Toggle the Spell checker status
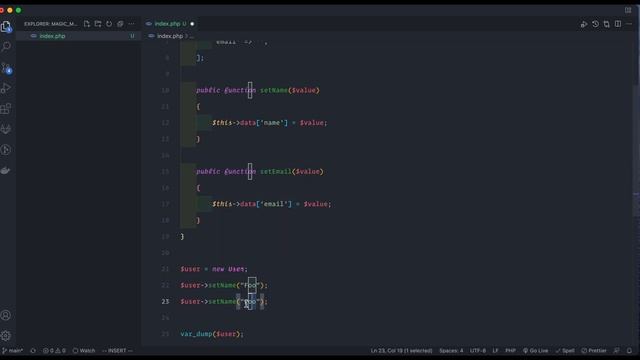This screenshot has height=360, width=640. pos(565,351)
